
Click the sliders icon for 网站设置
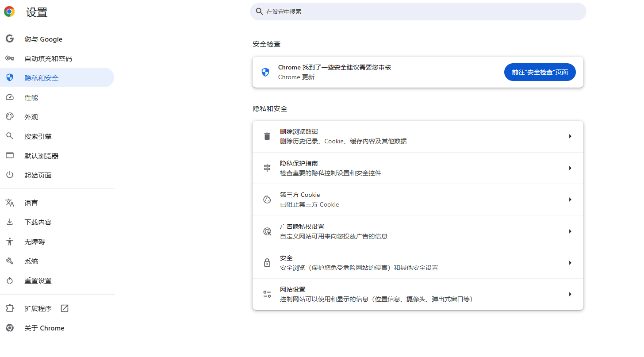267,294
